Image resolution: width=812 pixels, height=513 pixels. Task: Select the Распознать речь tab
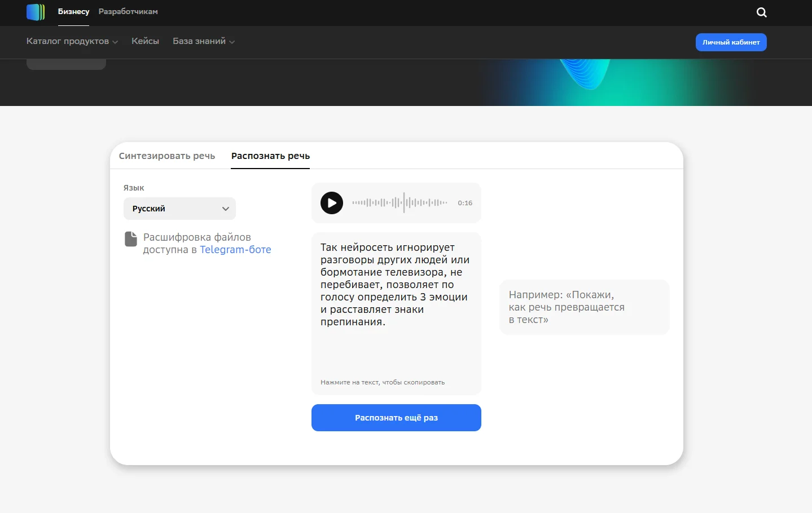(x=270, y=156)
